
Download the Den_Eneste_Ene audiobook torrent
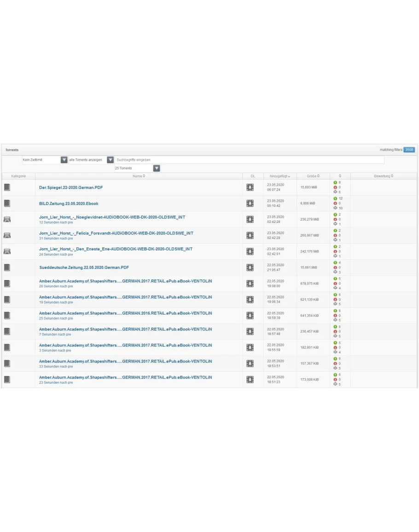250,251
